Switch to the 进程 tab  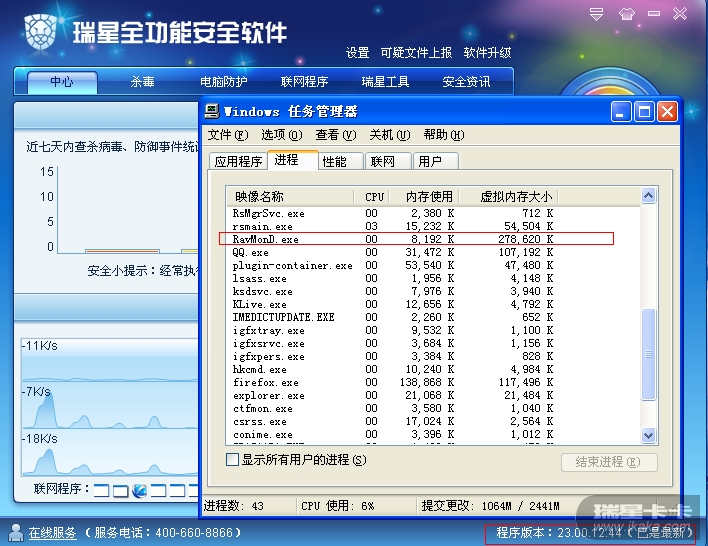(x=293, y=160)
